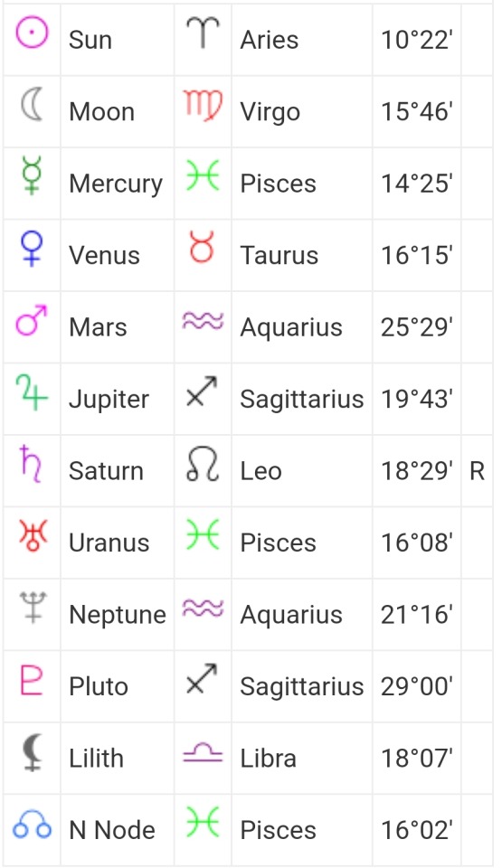Click the red Taurus sign symbol
This screenshot has height=868, width=502.
(202, 247)
